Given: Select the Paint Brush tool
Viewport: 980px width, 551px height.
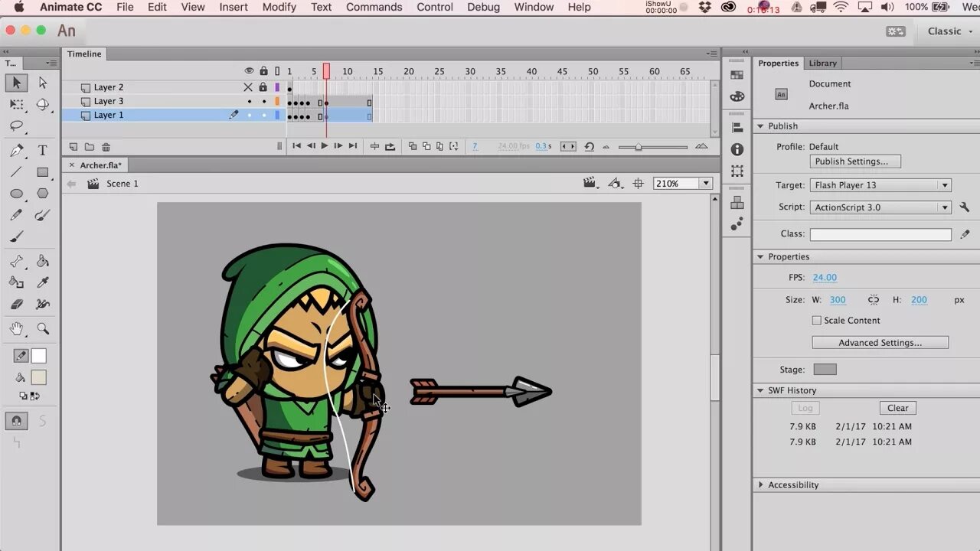Looking at the screenshot, I should pos(43,215).
